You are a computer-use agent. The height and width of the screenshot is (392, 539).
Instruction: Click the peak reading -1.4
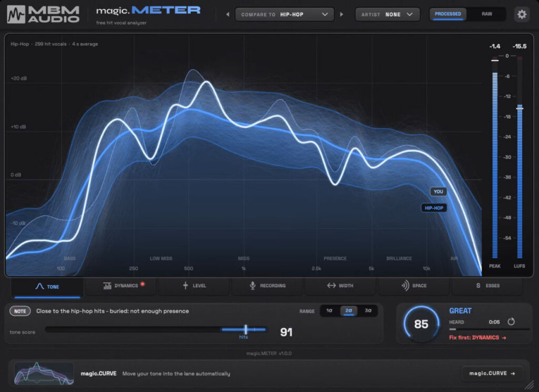click(x=495, y=46)
